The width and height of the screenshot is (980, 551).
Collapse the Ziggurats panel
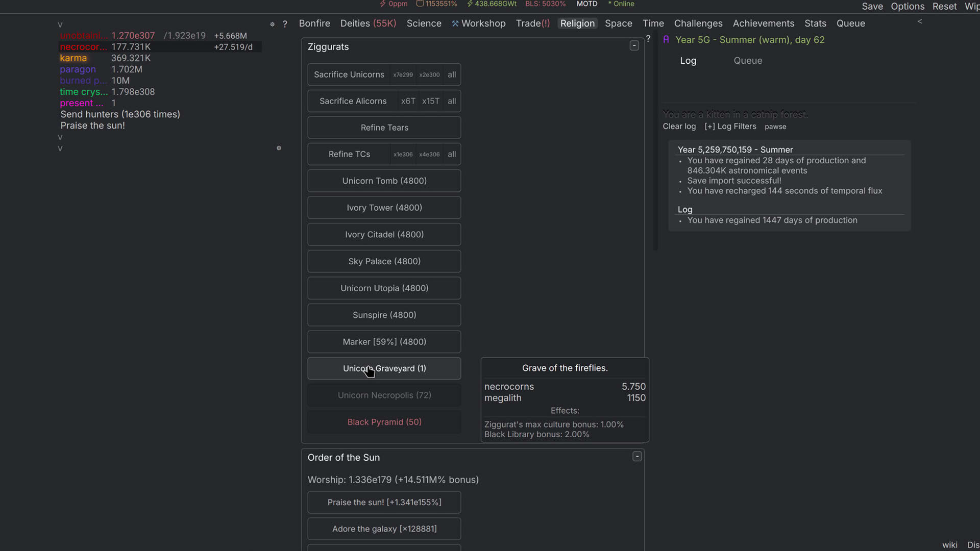(x=634, y=46)
